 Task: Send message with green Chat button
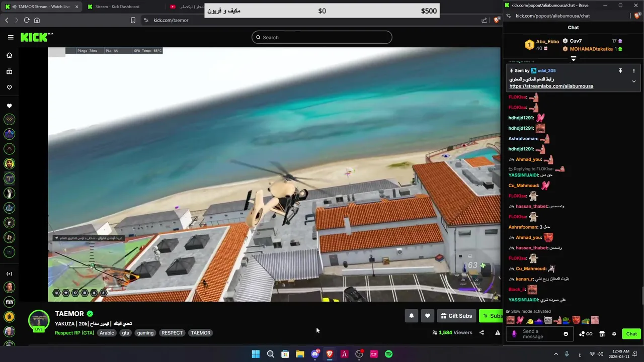631,334
